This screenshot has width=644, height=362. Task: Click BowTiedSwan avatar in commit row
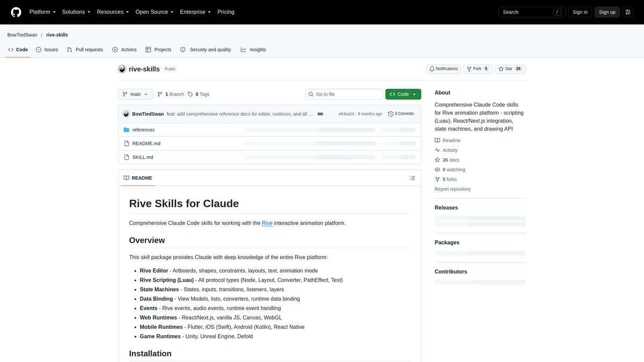(126, 114)
